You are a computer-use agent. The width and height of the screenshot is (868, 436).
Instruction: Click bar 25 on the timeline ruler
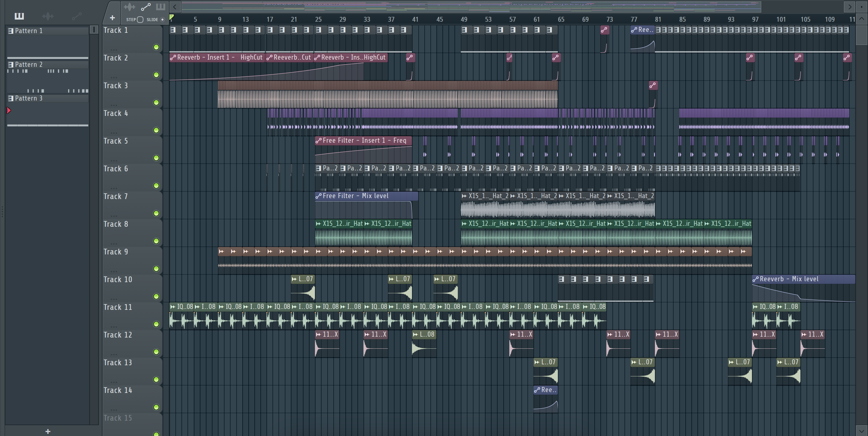click(x=319, y=20)
